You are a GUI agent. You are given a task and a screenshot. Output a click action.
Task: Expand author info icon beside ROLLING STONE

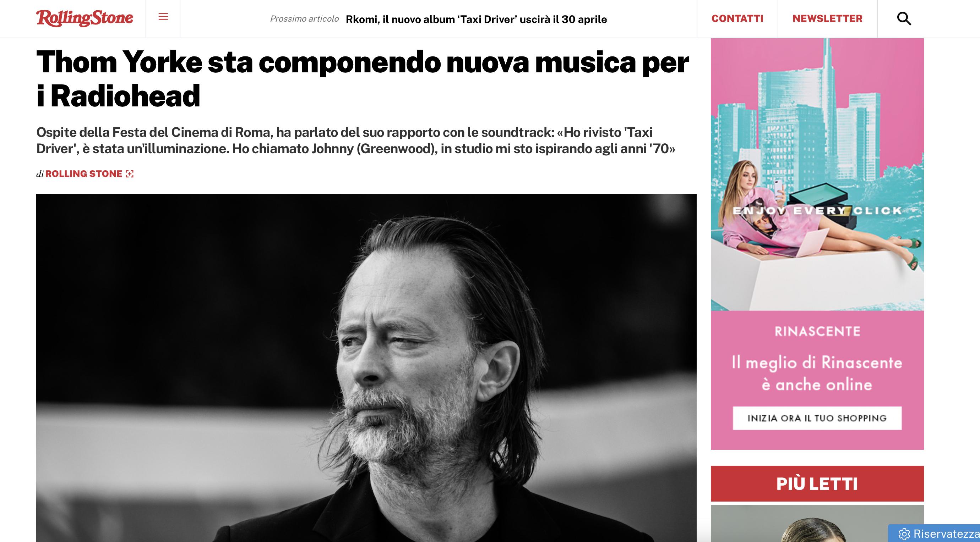[130, 174]
